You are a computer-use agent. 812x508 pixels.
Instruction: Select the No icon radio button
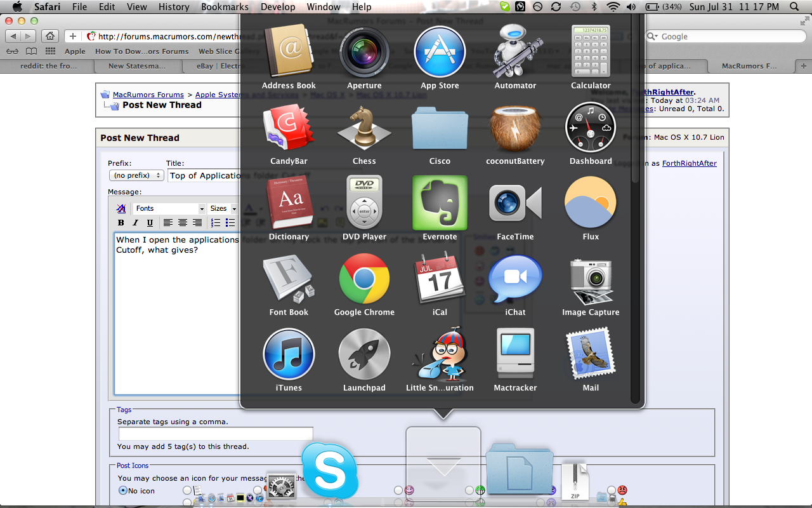(123, 491)
